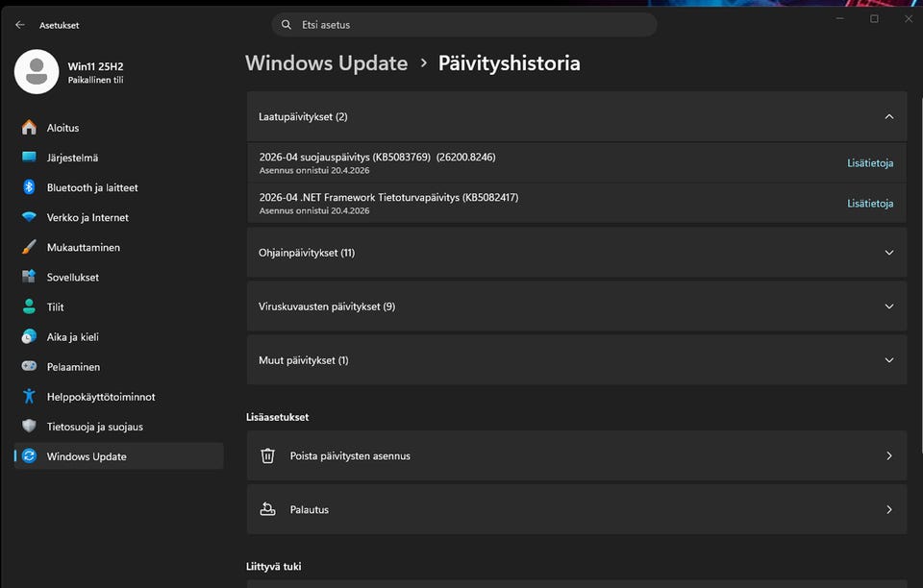Click the Päivityshistoria page title

pyautogui.click(x=510, y=62)
